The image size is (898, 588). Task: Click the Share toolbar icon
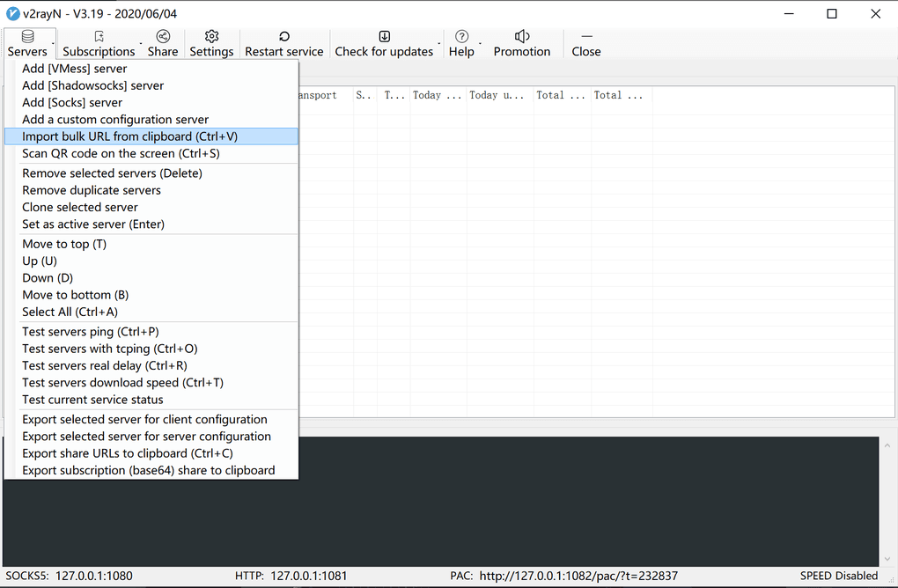163,37
